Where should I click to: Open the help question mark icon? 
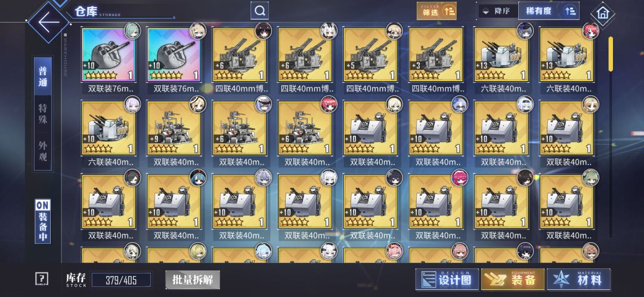pos(42,279)
